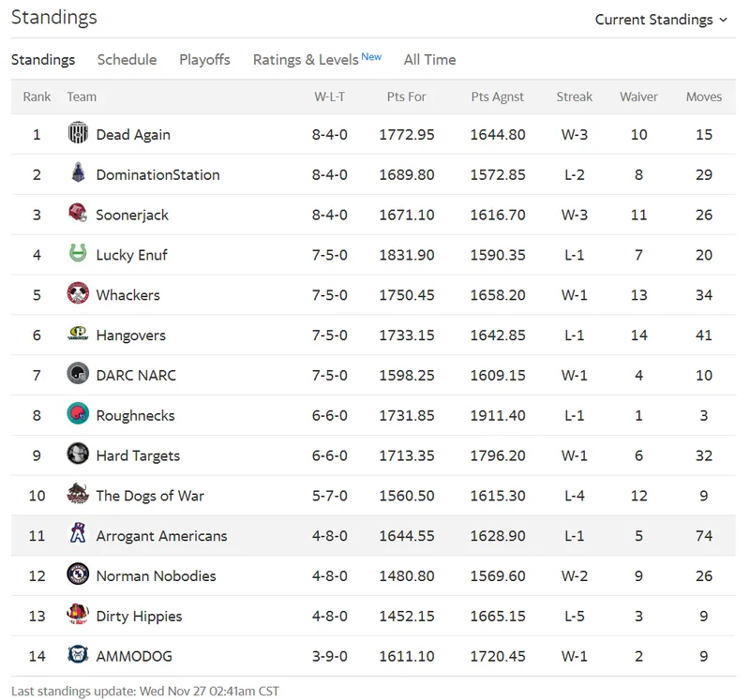
Task: Open The Dogs of War team page
Action: 150,496
